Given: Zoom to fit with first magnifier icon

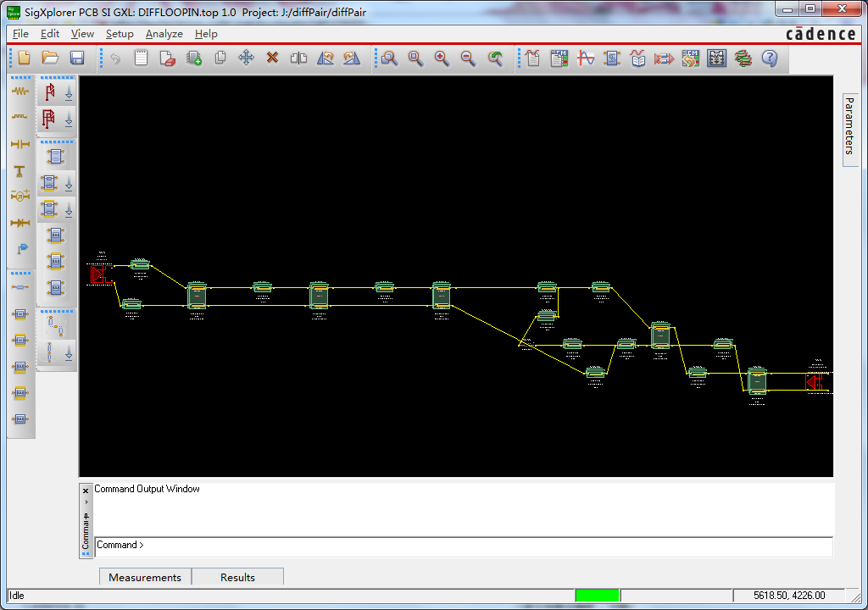Looking at the screenshot, I should (x=389, y=58).
